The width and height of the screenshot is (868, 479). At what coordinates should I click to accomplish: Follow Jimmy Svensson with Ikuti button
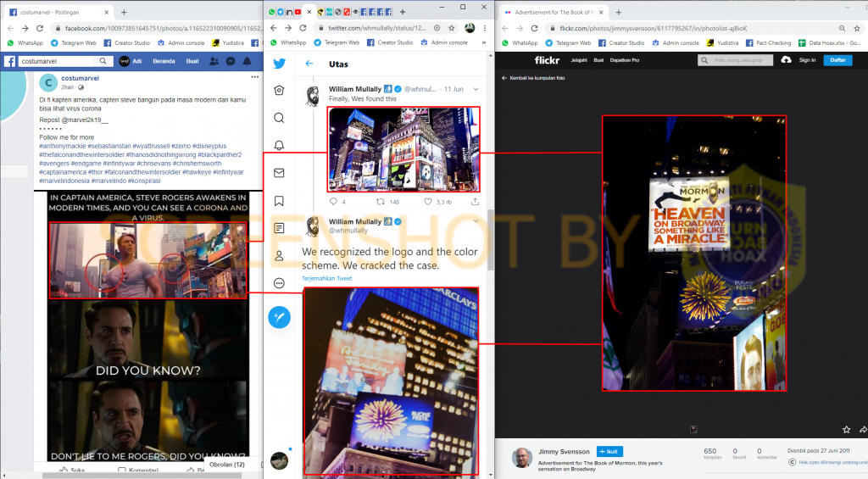coord(609,451)
